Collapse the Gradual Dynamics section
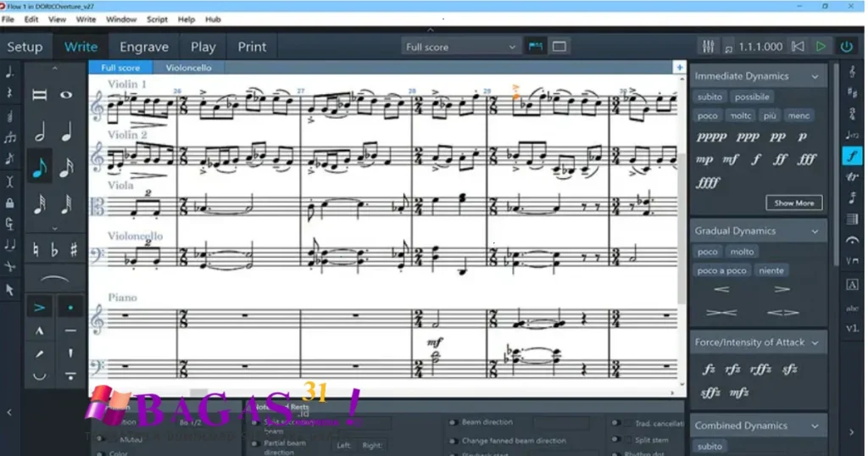This screenshot has height=456, width=868. click(815, 231)
